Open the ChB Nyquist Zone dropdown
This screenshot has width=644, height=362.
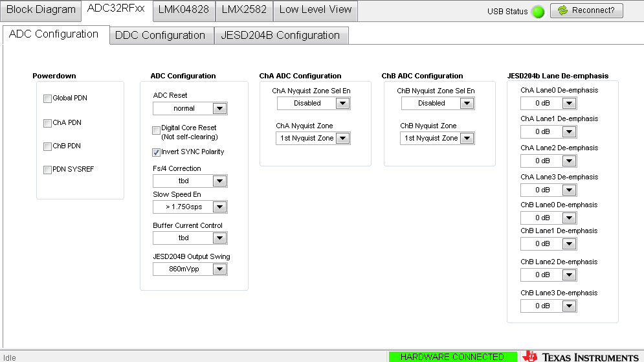click(x=467, y=139)
